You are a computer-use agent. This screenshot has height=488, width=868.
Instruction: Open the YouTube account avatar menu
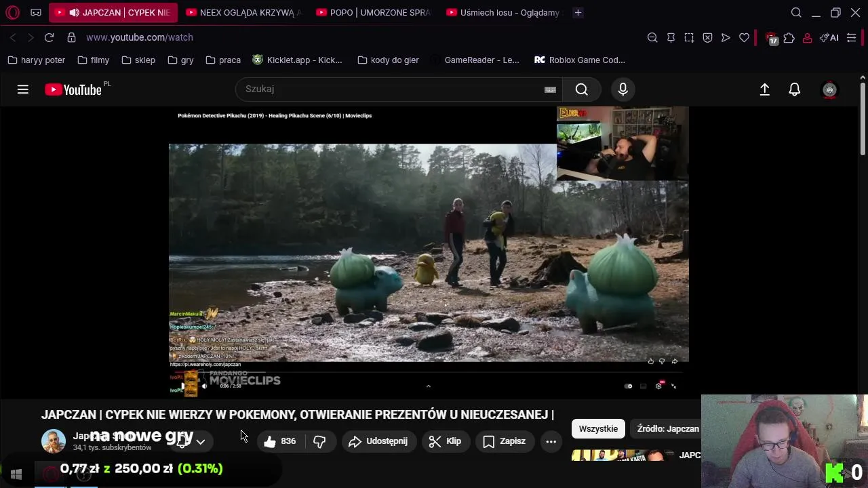tap(829, 89)
